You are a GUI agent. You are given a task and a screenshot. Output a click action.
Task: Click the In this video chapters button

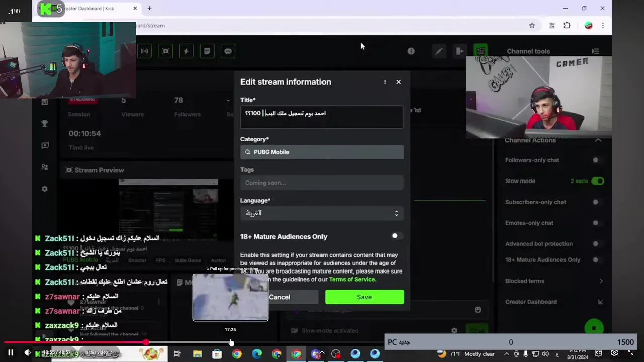(x=99, y=353)
